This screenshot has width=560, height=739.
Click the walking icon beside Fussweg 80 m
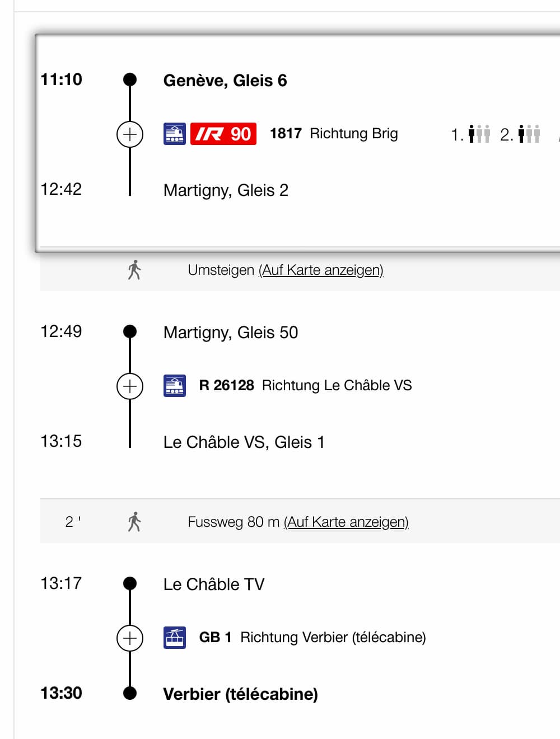pyautogui.click(x=134, y=522)
